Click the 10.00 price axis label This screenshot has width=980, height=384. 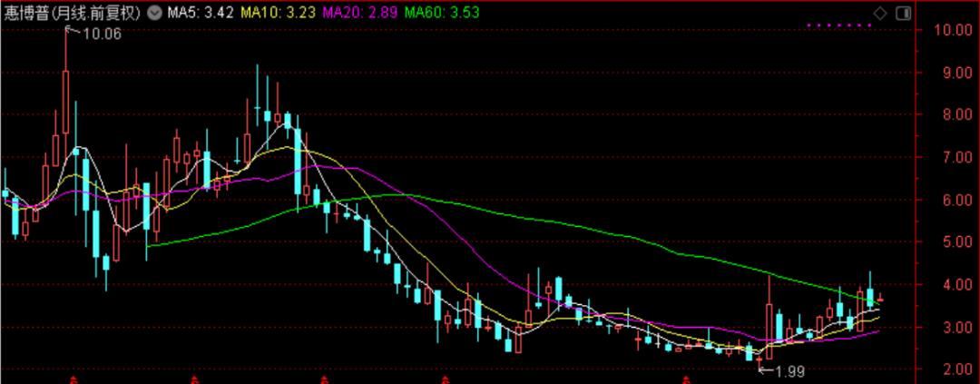pyautogui.click(x=953, y=29)
